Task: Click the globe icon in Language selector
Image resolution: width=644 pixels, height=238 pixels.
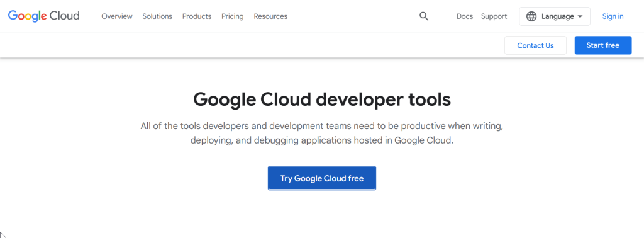Action: click(x=531, y=16)
